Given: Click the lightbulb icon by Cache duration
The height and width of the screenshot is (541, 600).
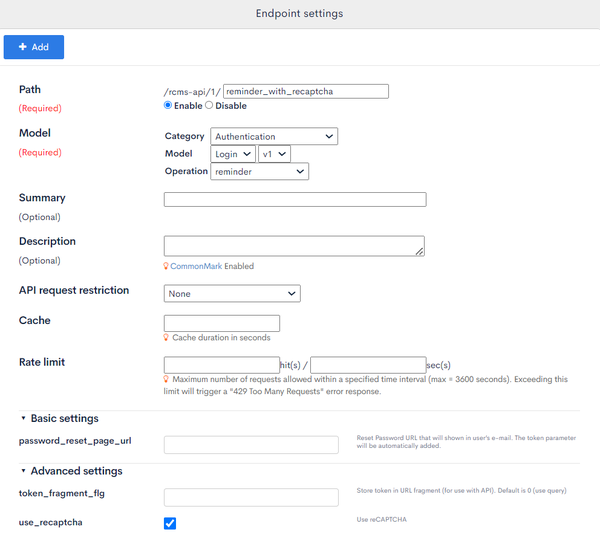Looking at the screenshot, I should tap(166, 337).
